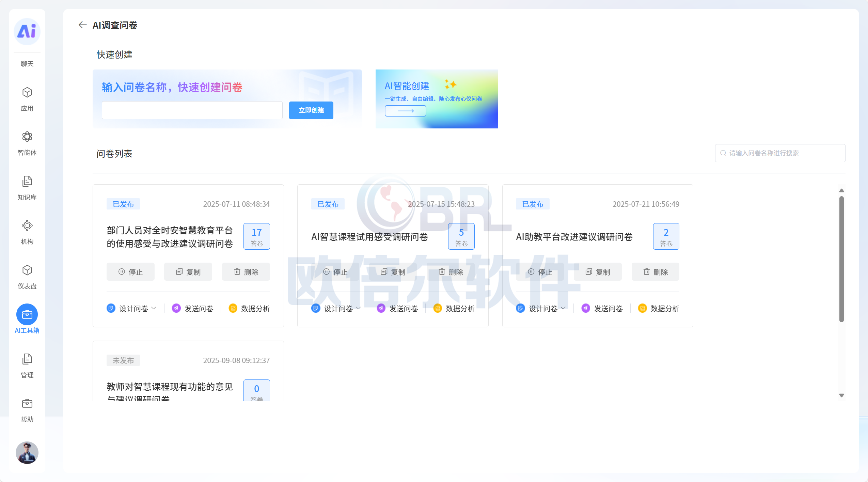Click the user avatar at sidebar bottom

coord(27,452)
